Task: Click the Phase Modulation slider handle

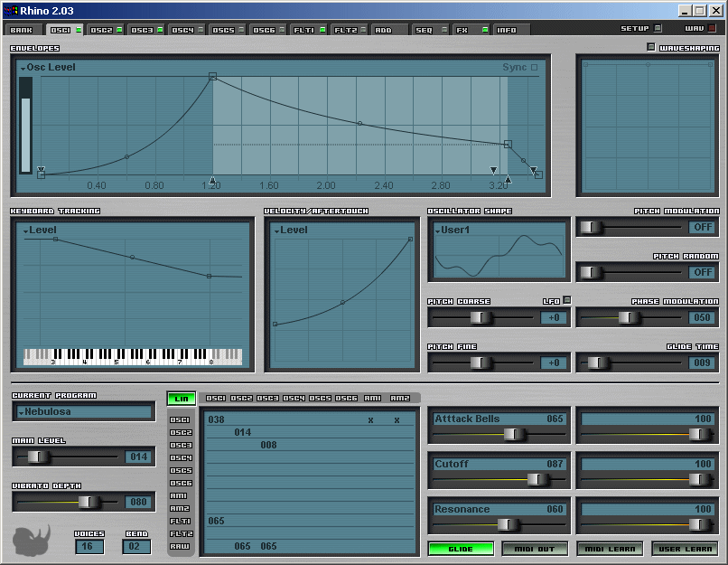Action: pyautogui.click(x=630, y=318)
